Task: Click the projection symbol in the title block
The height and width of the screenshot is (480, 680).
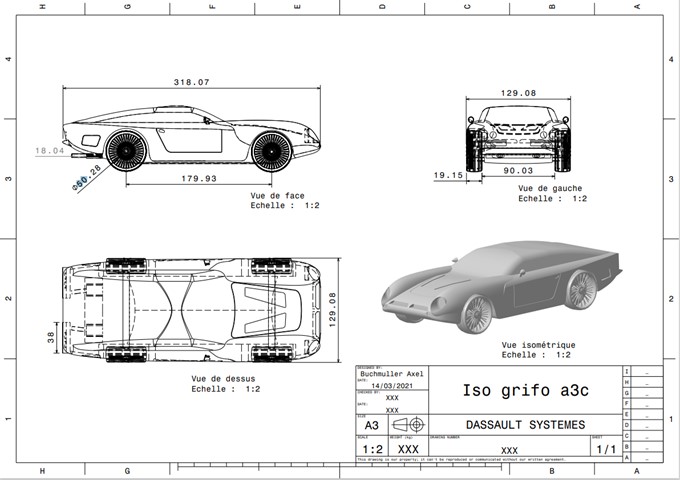Action: (409, 425)
